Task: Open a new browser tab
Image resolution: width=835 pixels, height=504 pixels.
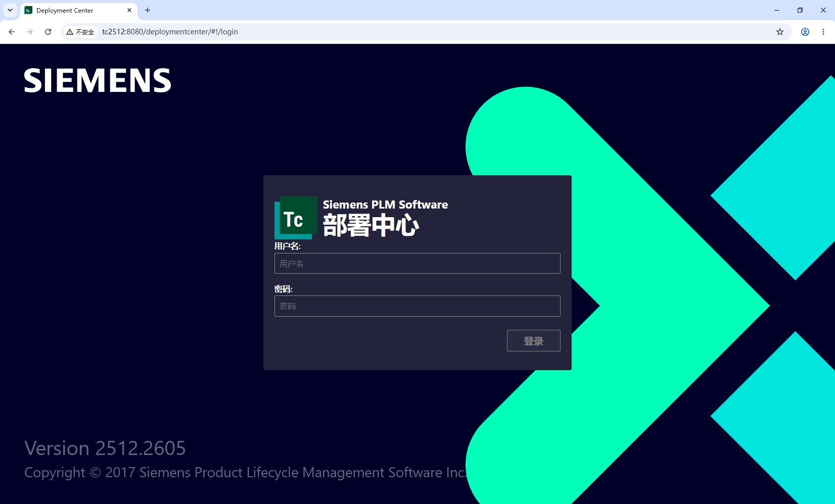Action: [148, 10]
